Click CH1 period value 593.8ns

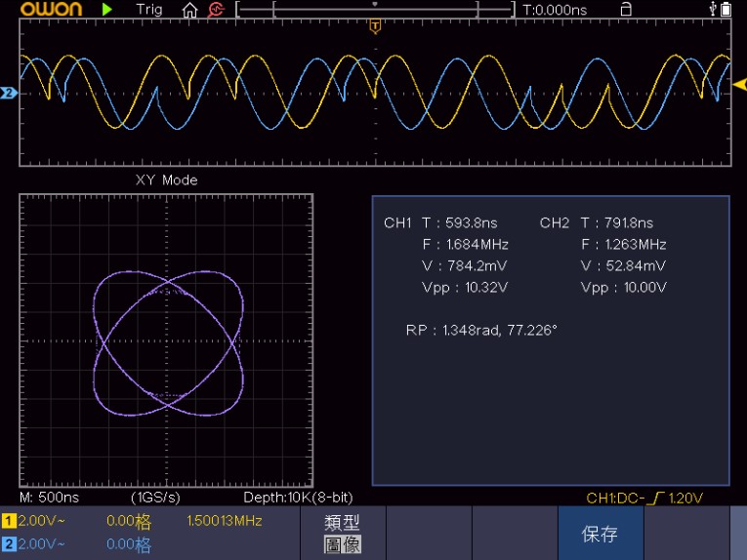472,222
